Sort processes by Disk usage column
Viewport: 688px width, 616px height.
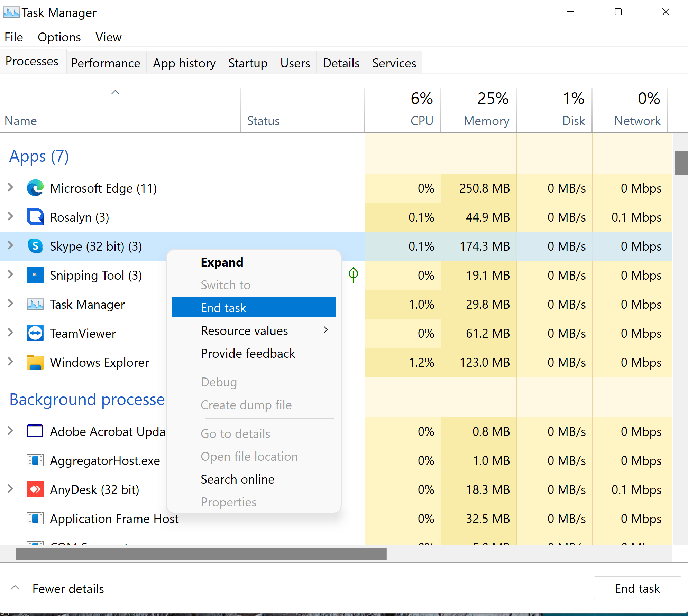pyautogui.click(x=554, y=110)
